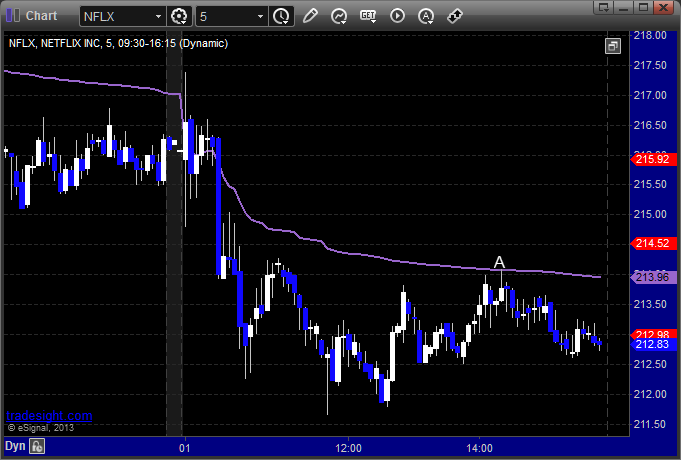Click the detach window icon in chart
This screenshot has width=681, height=460.
(x=613, y=46)
